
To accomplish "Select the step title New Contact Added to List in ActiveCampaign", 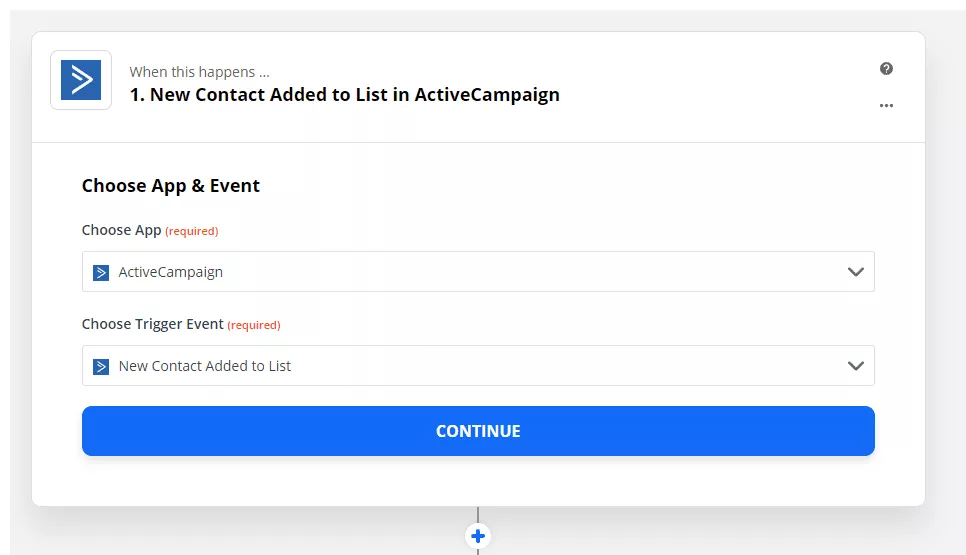I will click(344, 95).
